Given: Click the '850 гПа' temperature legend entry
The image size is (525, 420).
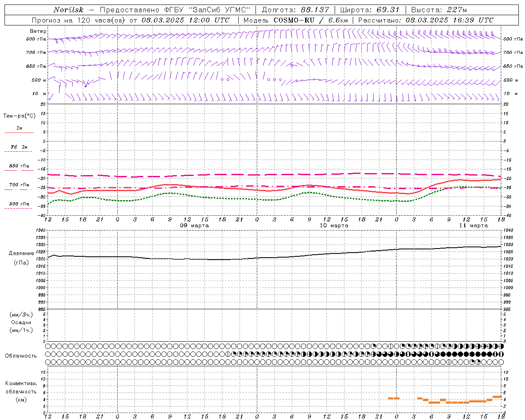Looking at the screenshot, I should [19, 166].
